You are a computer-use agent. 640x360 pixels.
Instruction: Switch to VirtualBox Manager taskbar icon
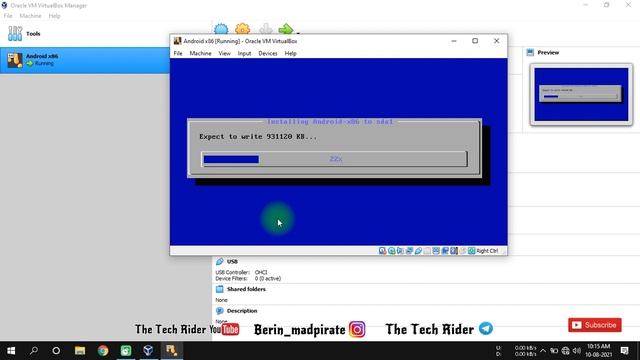coord(149,351)
